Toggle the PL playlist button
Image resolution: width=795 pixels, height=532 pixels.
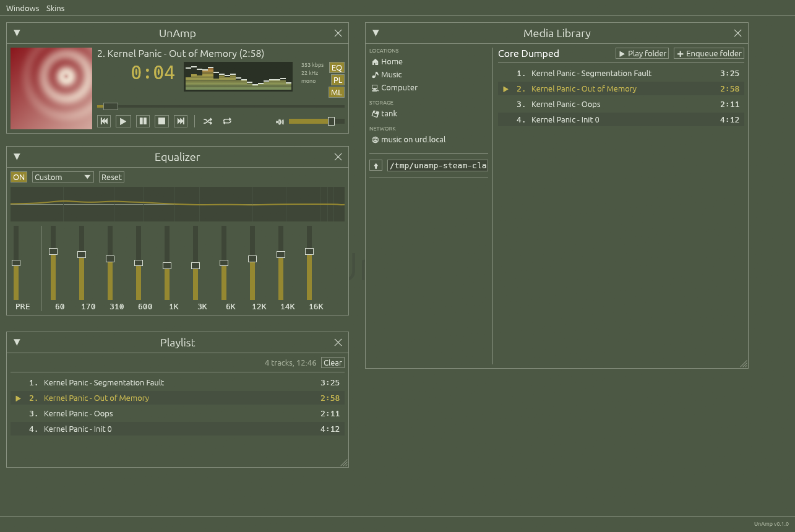(x=337, y=80)
